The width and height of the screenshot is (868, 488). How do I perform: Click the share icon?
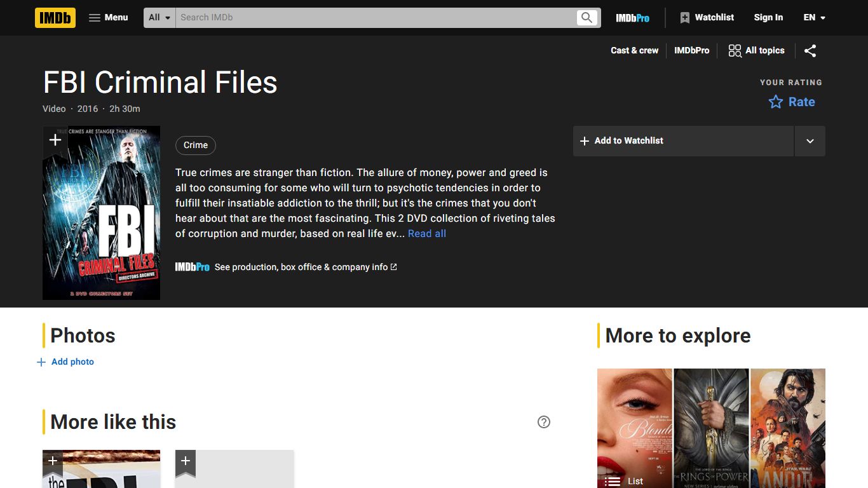point(810,51)
